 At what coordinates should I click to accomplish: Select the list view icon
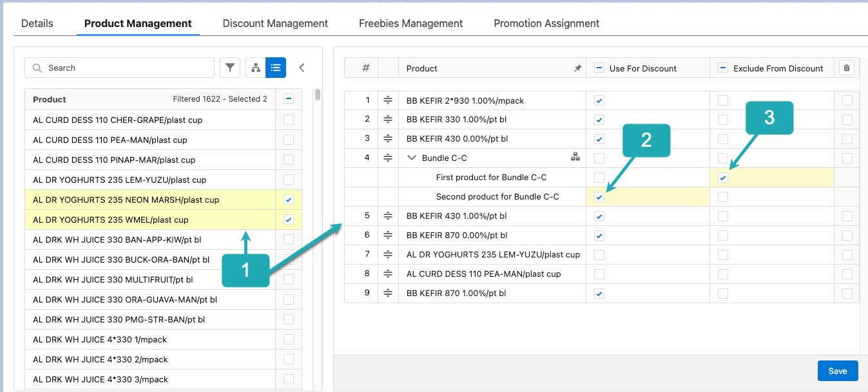point(276,67)
